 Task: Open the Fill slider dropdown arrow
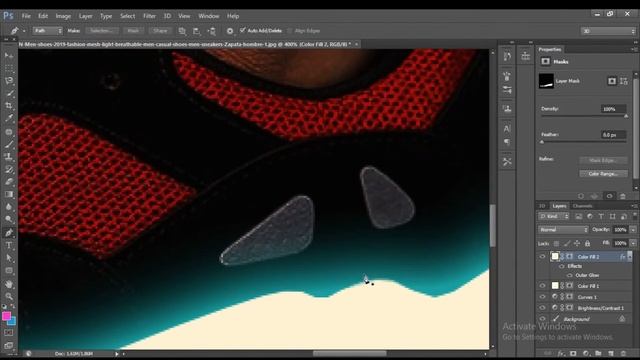[x=633, y=243]
